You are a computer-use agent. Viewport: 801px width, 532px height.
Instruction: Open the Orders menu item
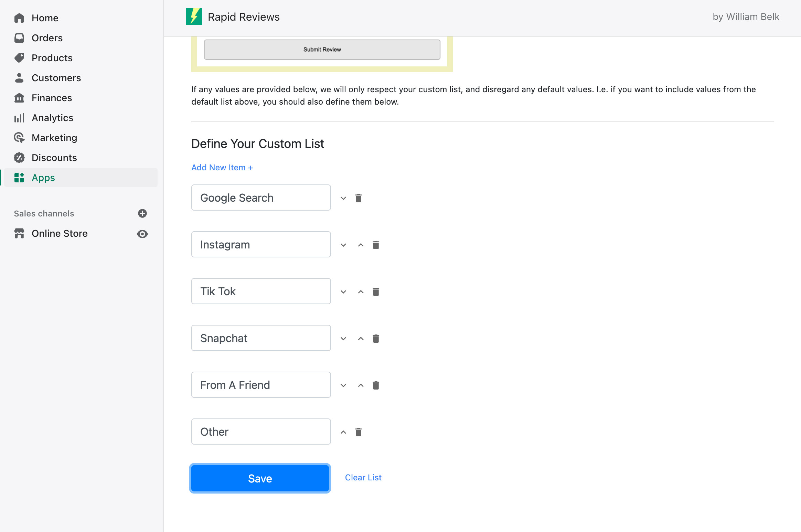coord(47,38)
